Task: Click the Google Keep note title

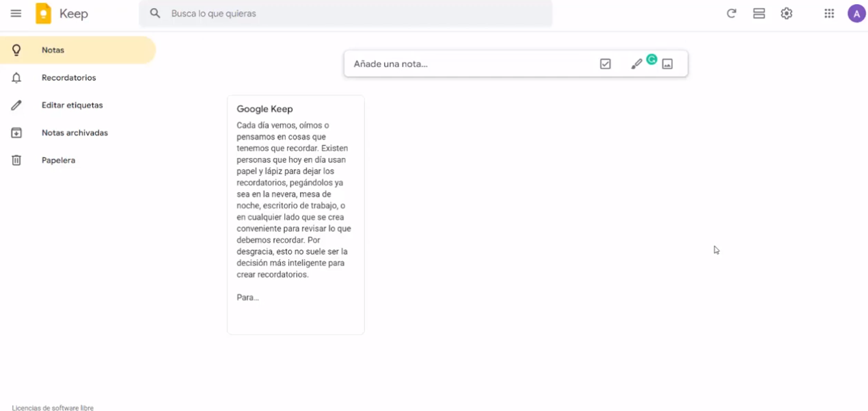Action: coord(265,109)
